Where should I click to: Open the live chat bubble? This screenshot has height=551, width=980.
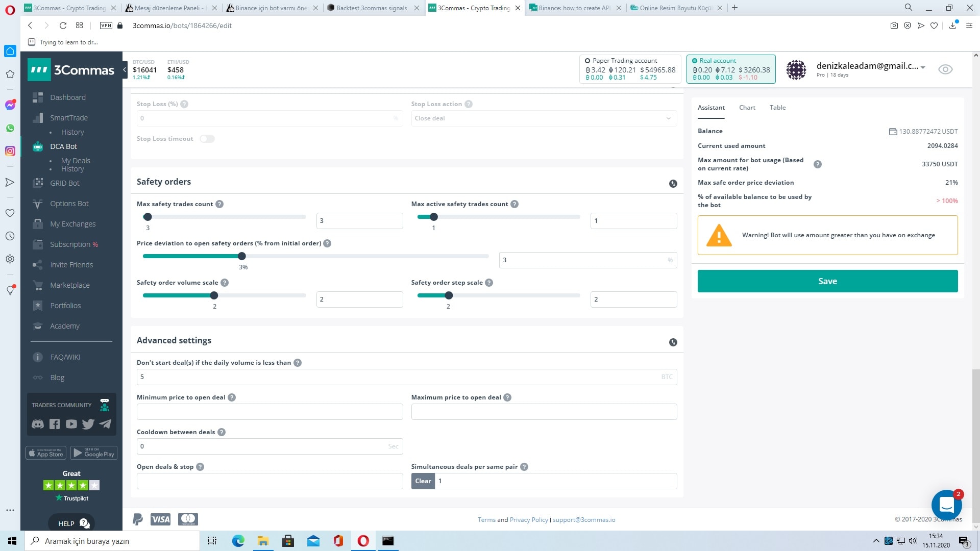(946, 505)
